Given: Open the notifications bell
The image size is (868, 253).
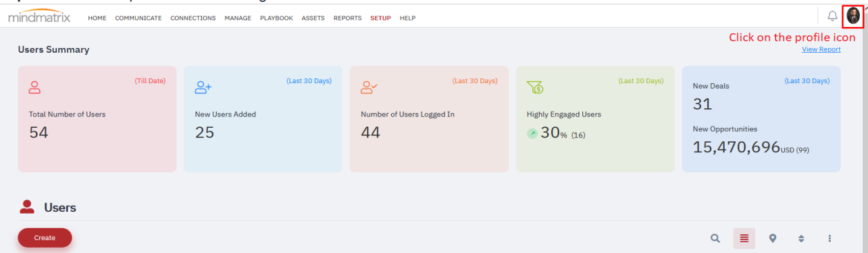Looking at the screenshot, I should (x=832, y=17).
